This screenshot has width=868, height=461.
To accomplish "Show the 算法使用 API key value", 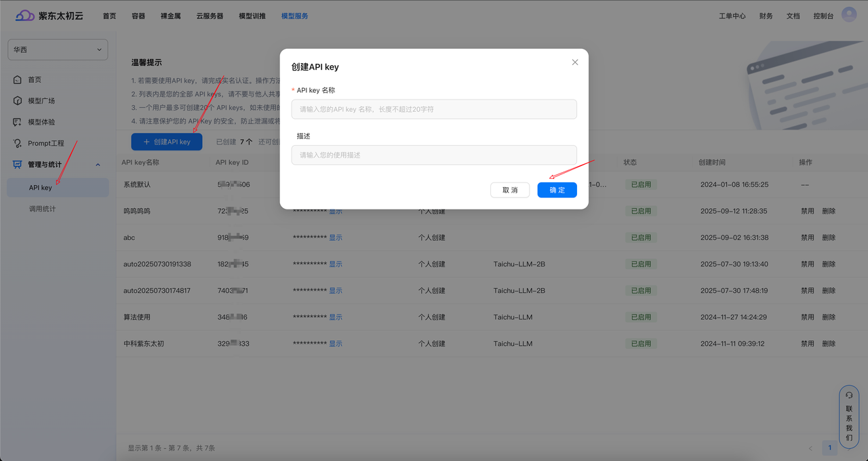I will (x=336, y=317).
